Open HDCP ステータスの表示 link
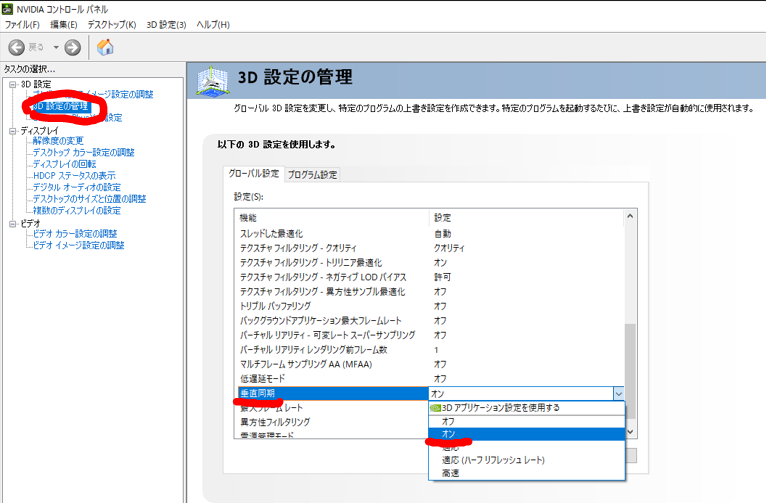The height and width of the screenshot is (503, 766). click(x=74, y=175)
